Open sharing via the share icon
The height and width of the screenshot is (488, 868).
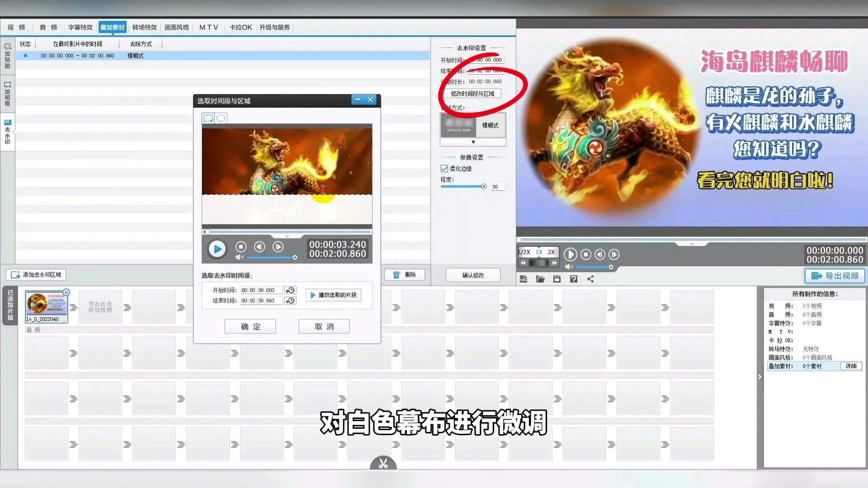[591, 279]
